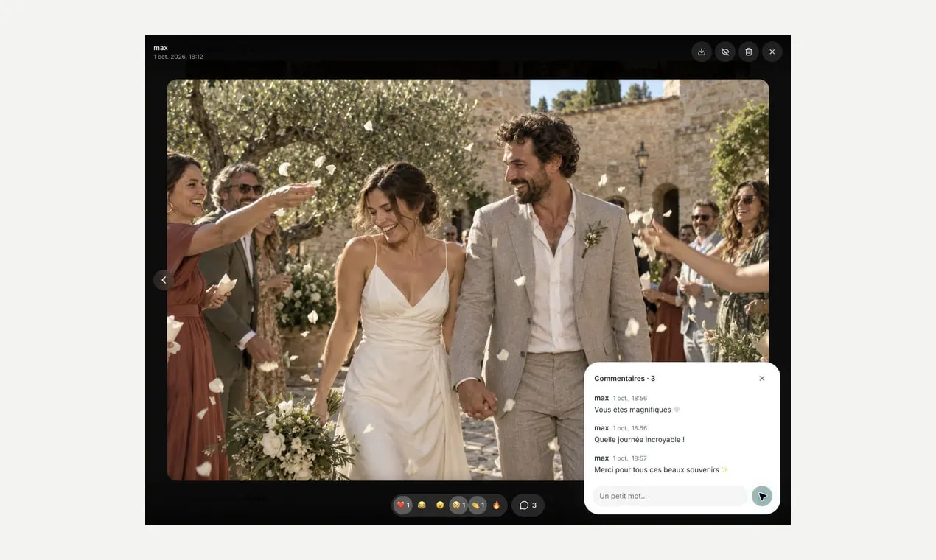Close the photo viewer
This screenshot has height=560, width=936.
[772, 52]
